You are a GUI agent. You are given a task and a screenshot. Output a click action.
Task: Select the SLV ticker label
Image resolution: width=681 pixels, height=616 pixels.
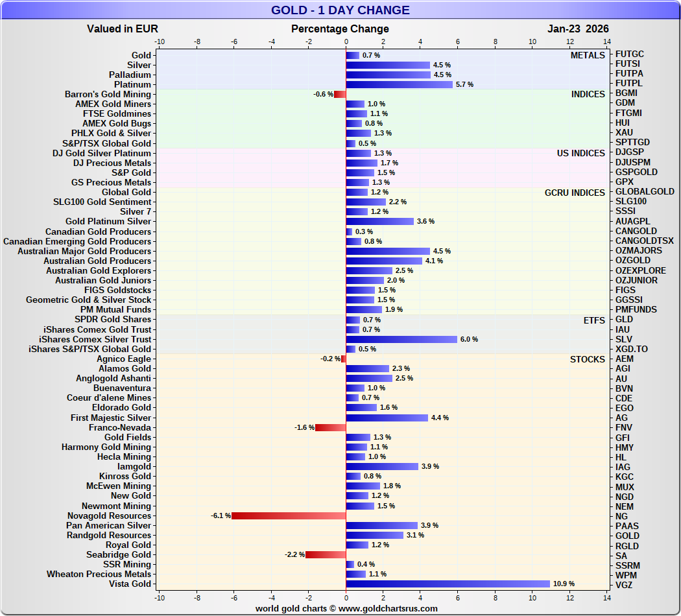624,339
